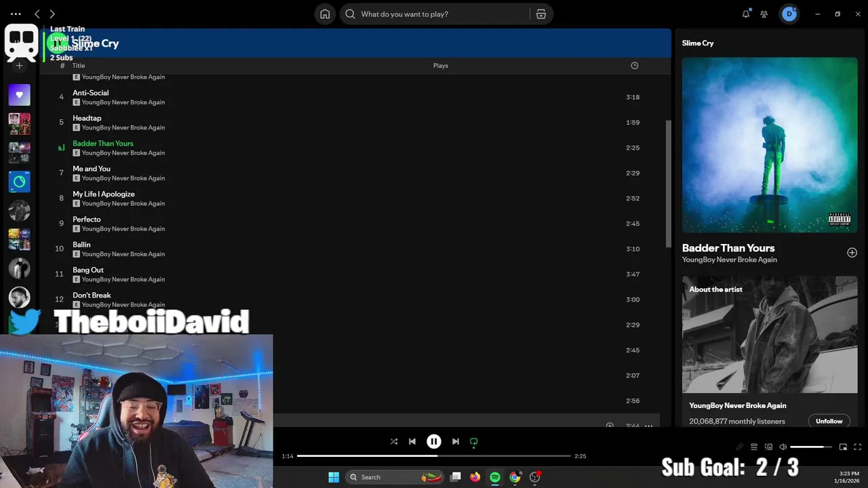The width and height of the screenshot is (868, 488).
Task: Open the second sidebar playlist collage thumbnail
Action: [19, 152]
